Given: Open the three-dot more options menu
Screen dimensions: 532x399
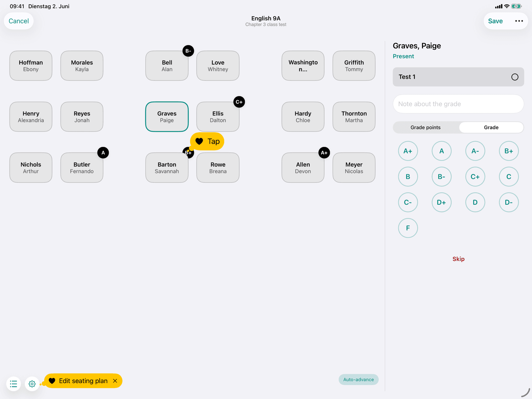Looking at the screenshot, I should [x=519, y=21].
